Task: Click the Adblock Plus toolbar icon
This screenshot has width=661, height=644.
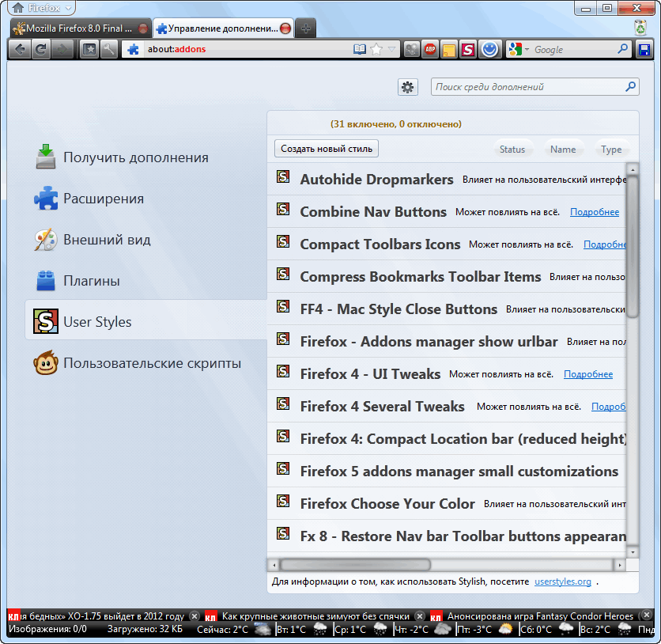Action: tap(430, 49)
